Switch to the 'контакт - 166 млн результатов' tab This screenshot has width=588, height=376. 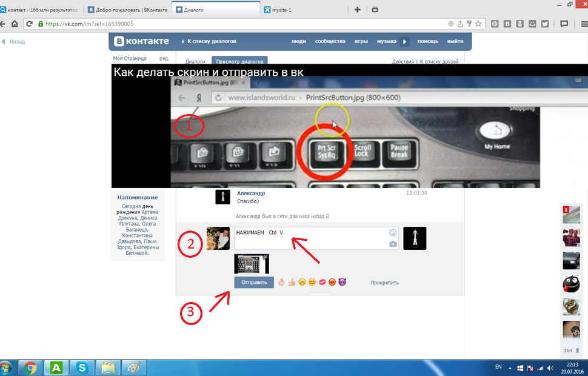pyautogui.click(x=41, y=10)
